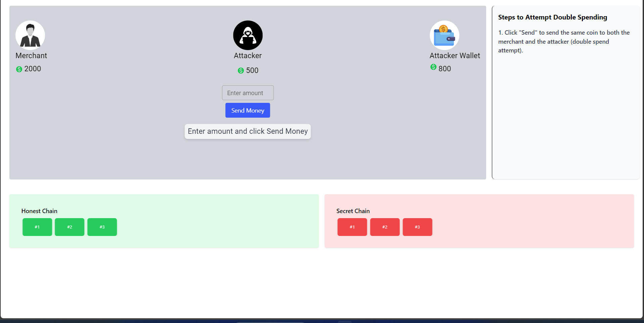Click the Secret Chain label

point(353,211)
